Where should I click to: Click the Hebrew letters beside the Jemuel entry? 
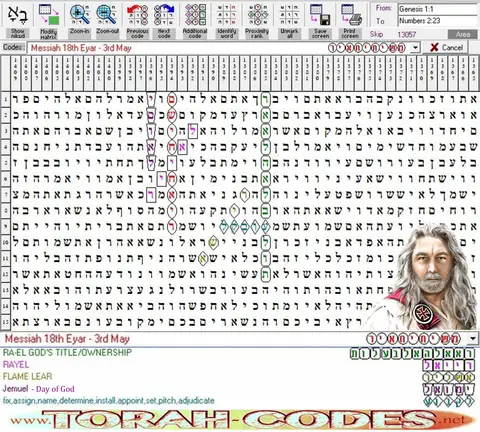[x=449, y=389]
